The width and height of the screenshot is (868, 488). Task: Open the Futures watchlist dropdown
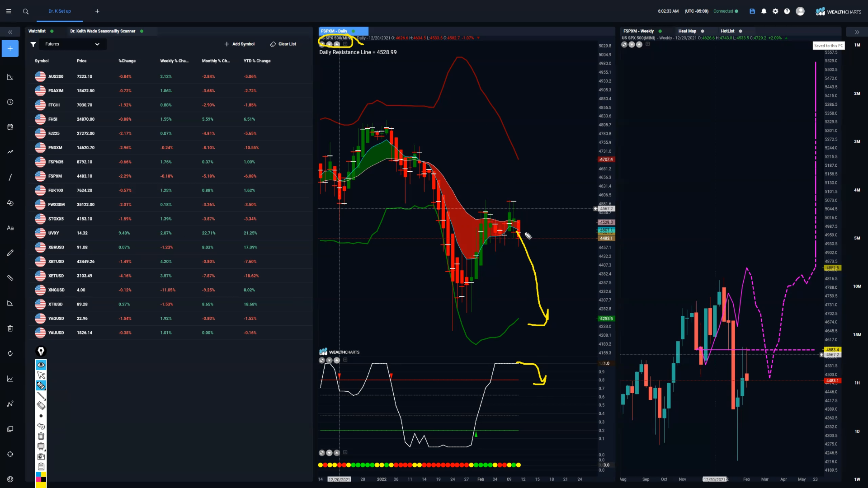72,44
